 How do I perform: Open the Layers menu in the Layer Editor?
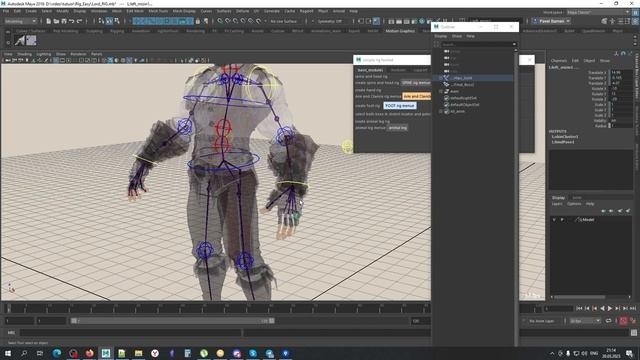[557, 204]
